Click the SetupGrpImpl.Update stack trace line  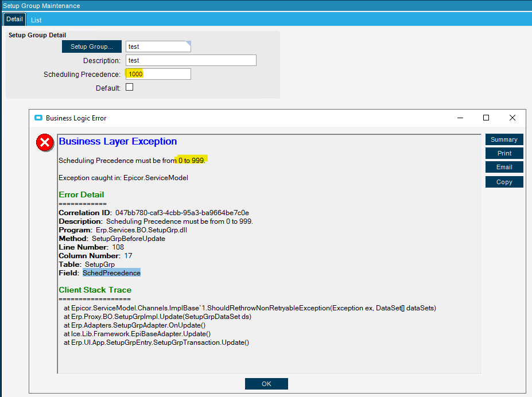[157, 317]
